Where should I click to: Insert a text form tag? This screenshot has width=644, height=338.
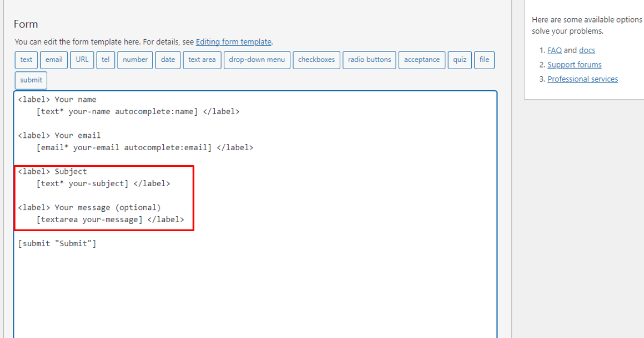26,60
